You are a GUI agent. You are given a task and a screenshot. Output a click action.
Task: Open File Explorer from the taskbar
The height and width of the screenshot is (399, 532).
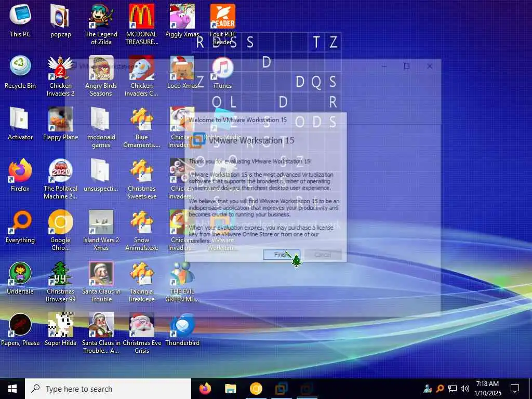pos(230,389)
